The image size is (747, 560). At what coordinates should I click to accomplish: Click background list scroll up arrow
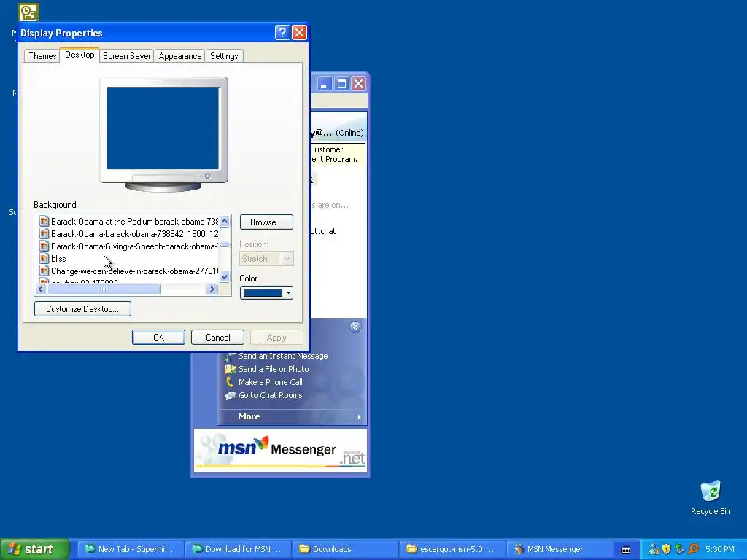point(225,221)
